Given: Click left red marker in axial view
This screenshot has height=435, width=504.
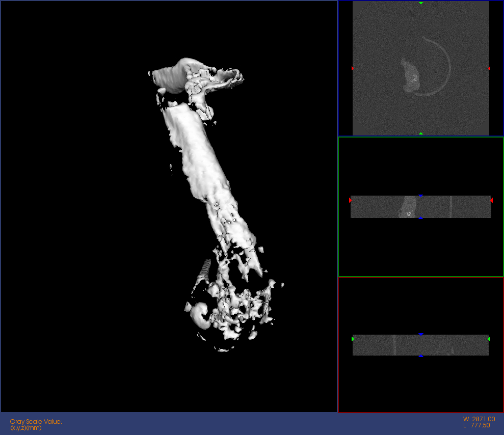Looking at the screenshot, I should 353,68.
